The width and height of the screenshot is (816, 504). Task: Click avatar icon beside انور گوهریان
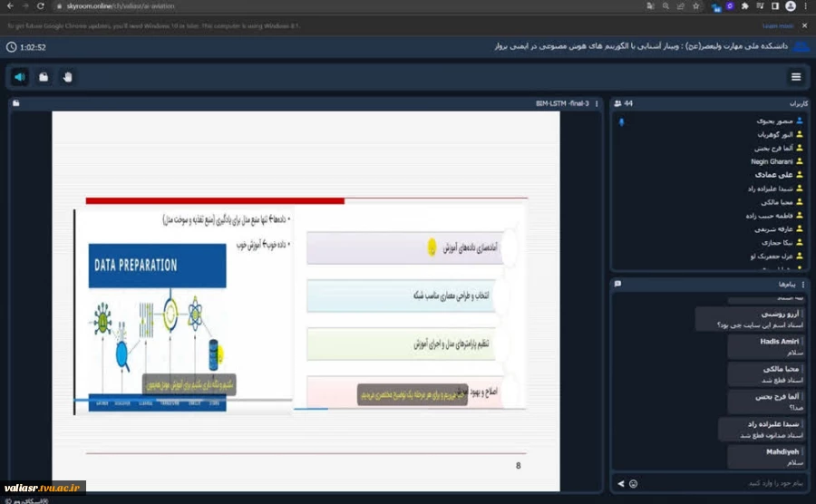click(x=800, y=134)
